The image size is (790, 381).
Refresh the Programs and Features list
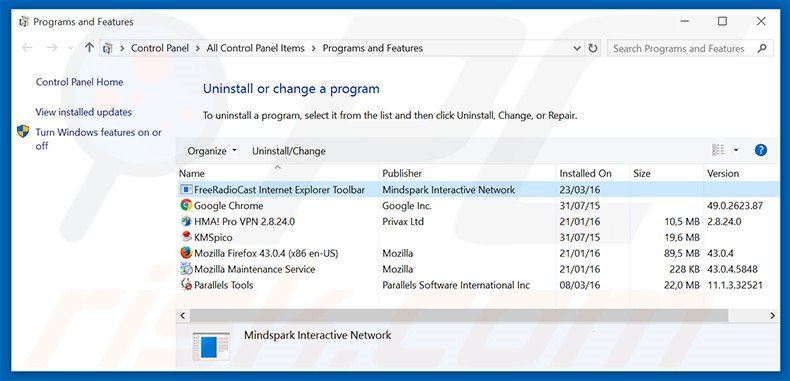tap(593, 48)
